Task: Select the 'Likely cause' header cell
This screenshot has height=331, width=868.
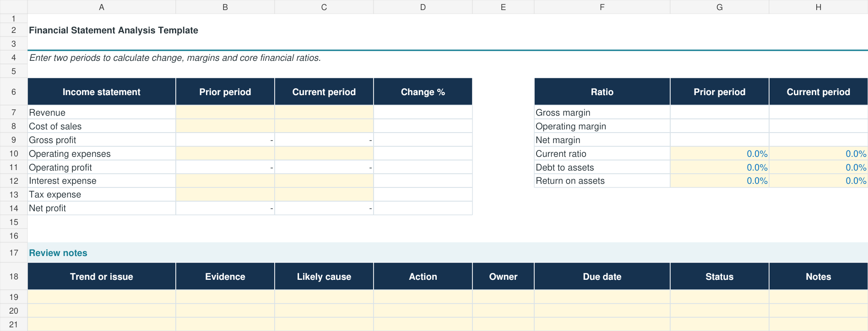Action: point(324,277)
